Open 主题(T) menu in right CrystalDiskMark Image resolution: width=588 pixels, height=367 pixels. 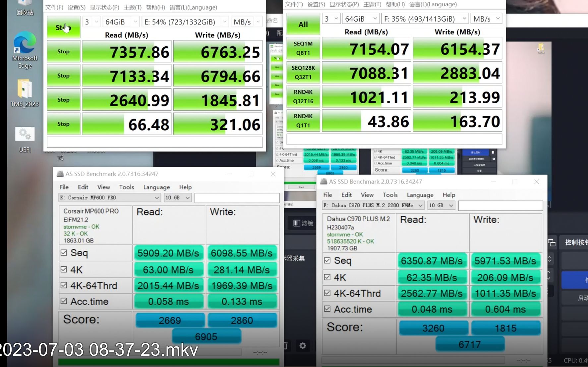(x=372, y=4)
